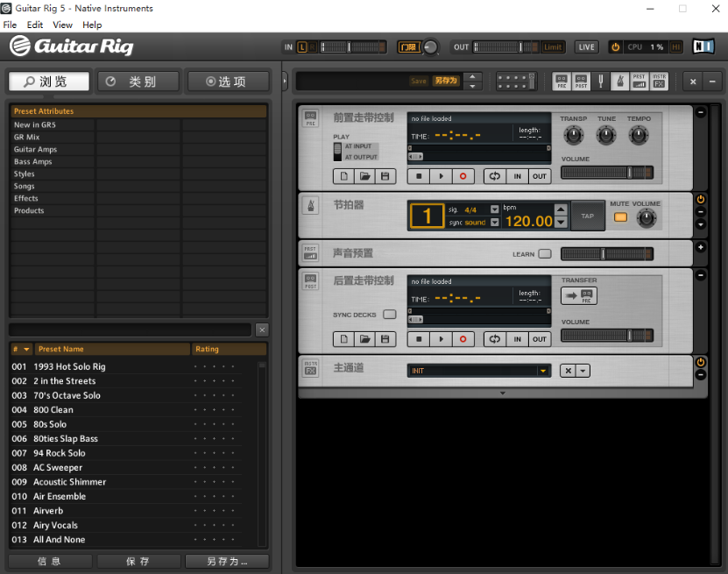Viewport: 728px width, 574px height.
Task: Select the preset 800 Clean
Action: (x=53, y=409)
